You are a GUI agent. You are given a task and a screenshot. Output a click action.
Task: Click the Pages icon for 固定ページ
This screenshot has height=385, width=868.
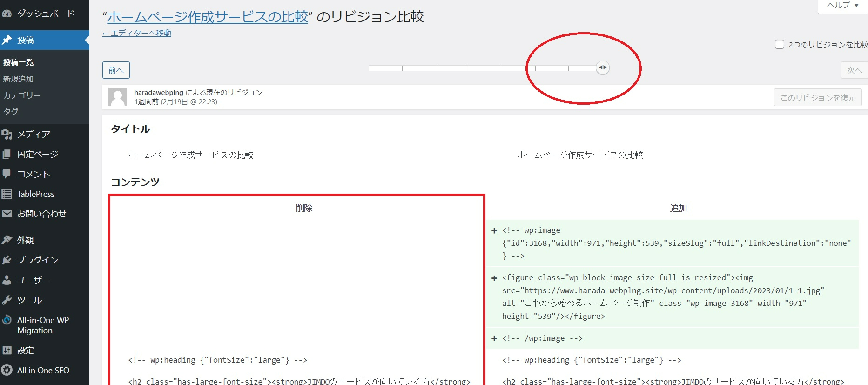coord(7,155)
